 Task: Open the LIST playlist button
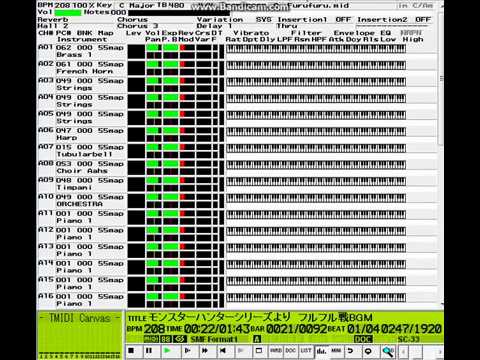pos(306,351)
